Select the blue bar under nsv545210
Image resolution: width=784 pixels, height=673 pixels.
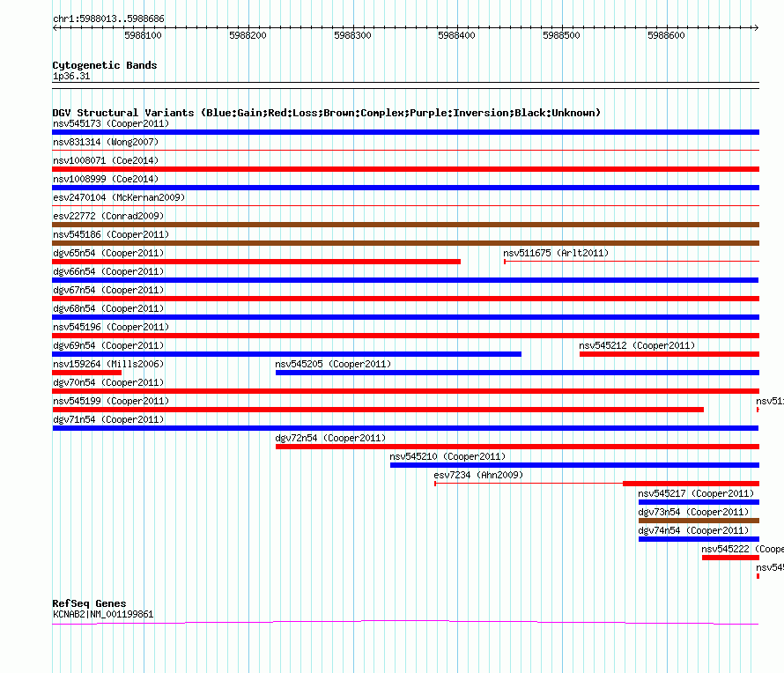[x=574, y=465]
